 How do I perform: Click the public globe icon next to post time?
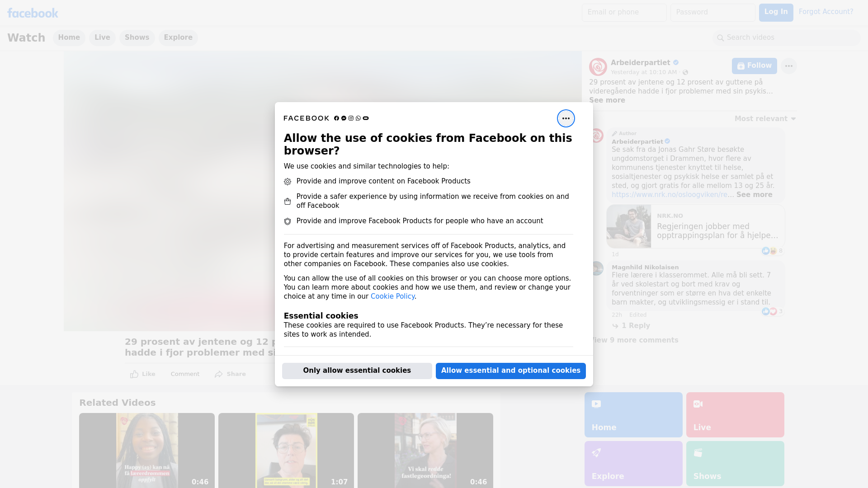(685, 72)
